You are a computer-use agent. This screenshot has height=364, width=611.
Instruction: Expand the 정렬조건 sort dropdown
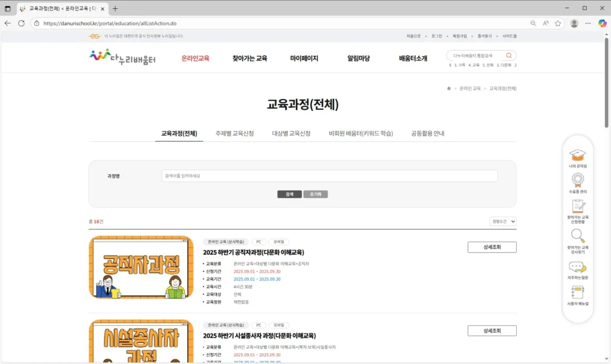point(502,221)
